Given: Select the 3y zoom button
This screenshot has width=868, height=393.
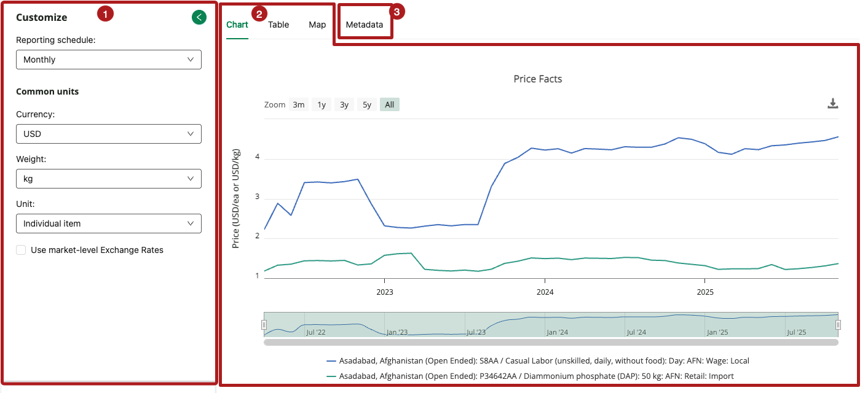Looking at the screenshot, I should click(344, 104).
